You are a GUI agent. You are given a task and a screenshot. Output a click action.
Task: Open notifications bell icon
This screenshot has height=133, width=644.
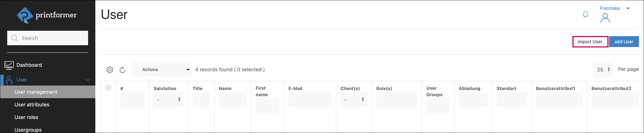tap(585, 14)
